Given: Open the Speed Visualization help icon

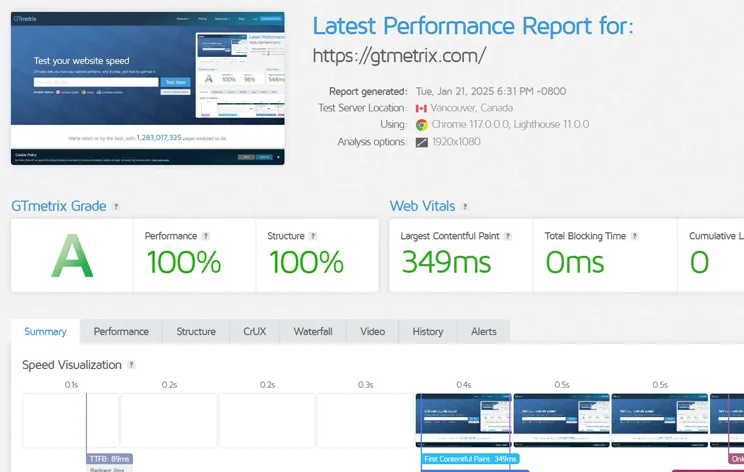Looking at the screenshot, I should [131, 365].
